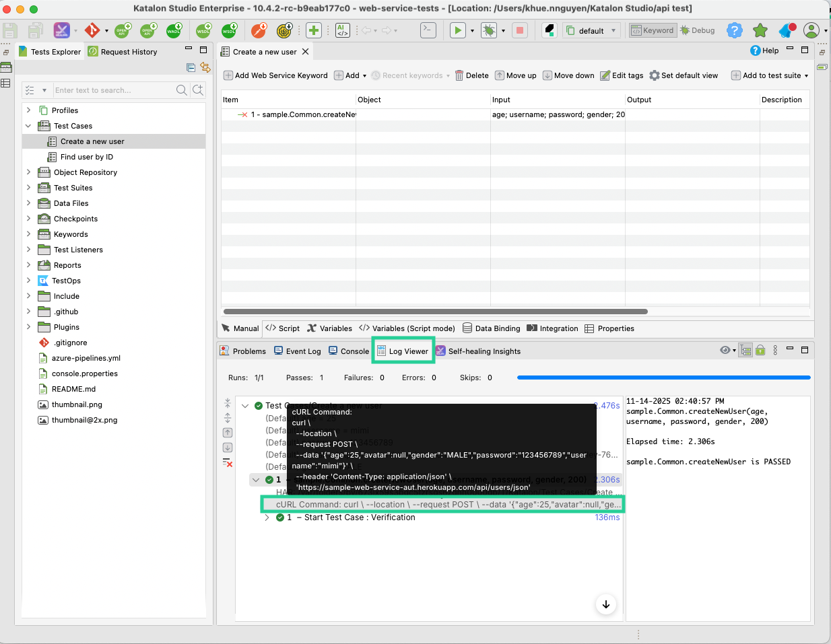
Task: Toggle the tree view mode in Log Viewer
Action: click(745, 350)
